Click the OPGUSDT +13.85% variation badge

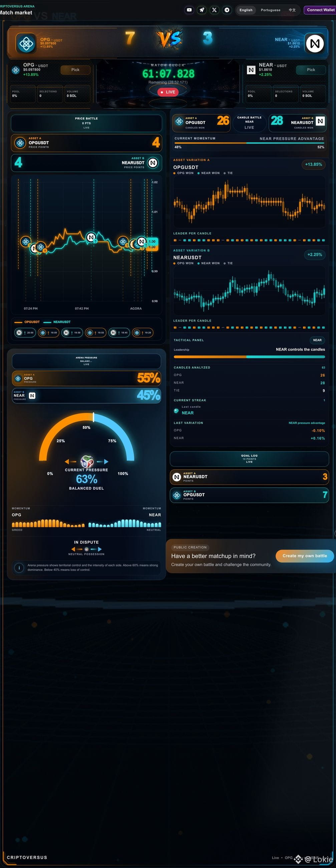[313, 165]
